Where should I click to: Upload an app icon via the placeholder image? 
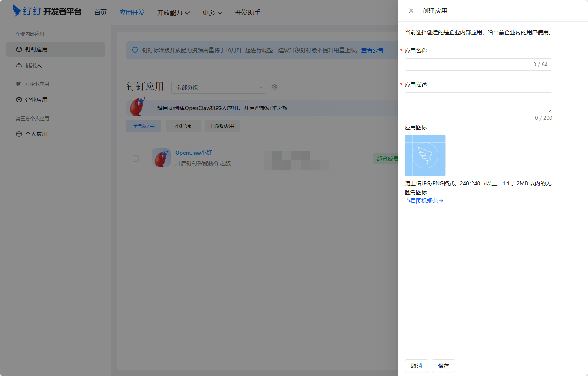point(425,155)
